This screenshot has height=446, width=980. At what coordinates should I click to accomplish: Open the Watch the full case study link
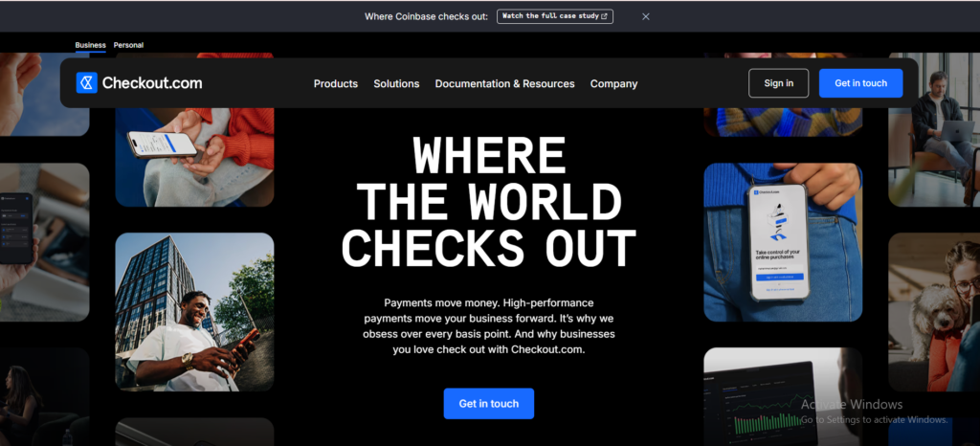coord(555,16)
